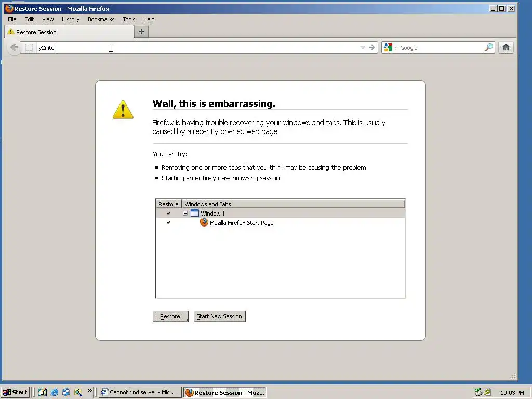
Task: Collapse the Window 1 tree node
Action: (x=185, y=214)
